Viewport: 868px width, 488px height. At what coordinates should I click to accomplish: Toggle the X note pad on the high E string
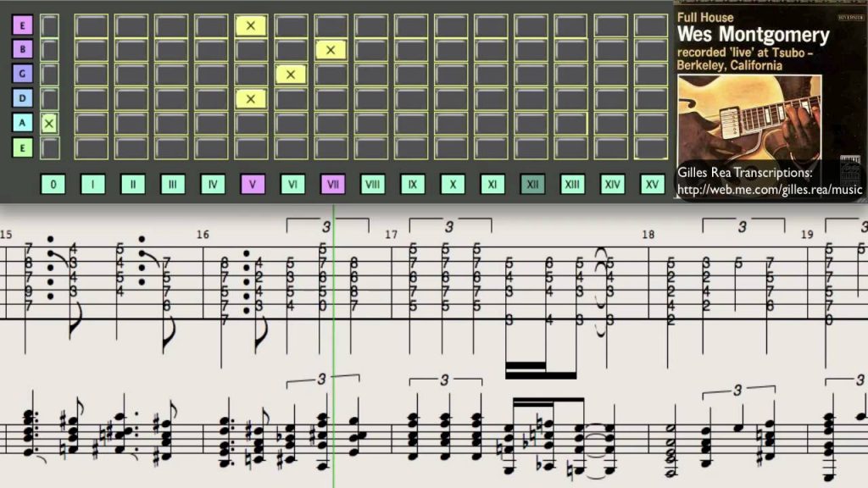click(250, 26)
